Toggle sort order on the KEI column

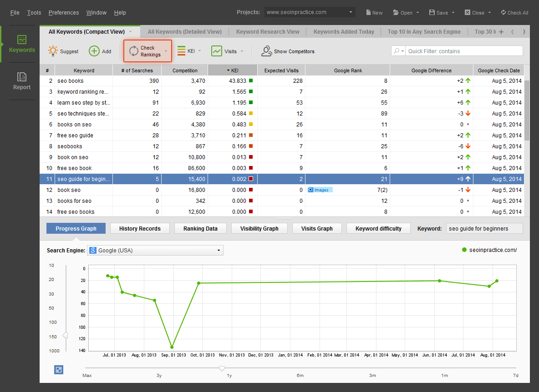[x=233, y=70]
